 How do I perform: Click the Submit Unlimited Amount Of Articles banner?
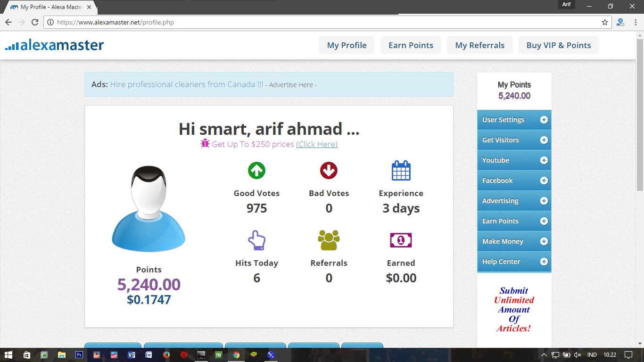click(514, 310)
